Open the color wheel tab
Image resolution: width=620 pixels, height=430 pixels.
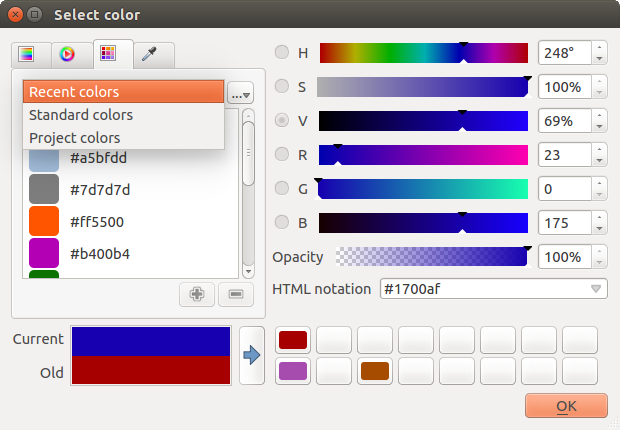[68, 54]
